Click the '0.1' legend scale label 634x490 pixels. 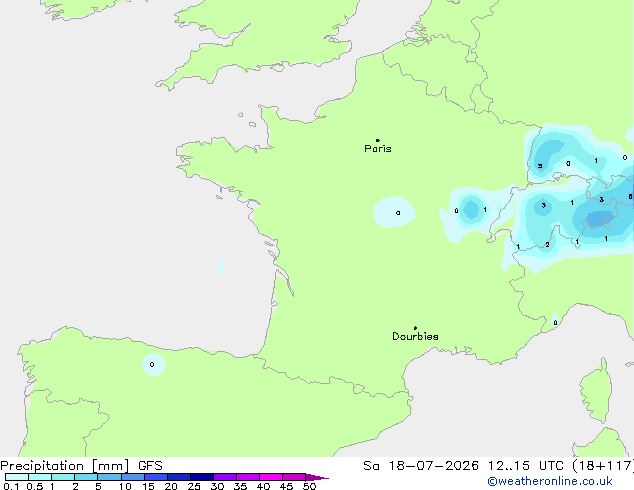click(x=11, y=486)
